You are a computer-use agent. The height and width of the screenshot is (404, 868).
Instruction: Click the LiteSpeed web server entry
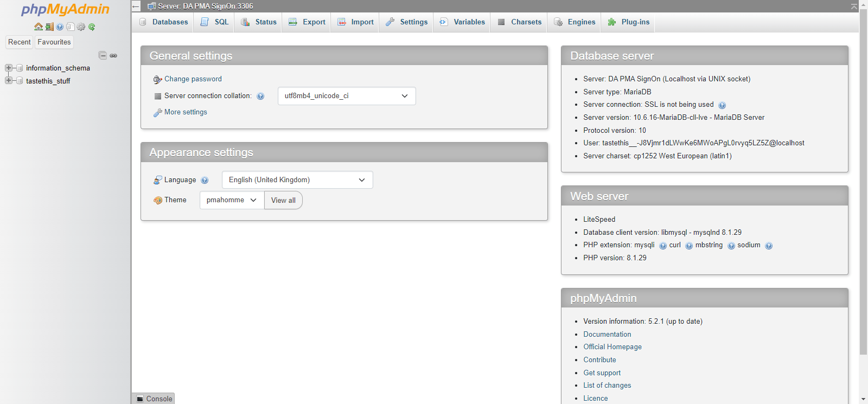599,220
